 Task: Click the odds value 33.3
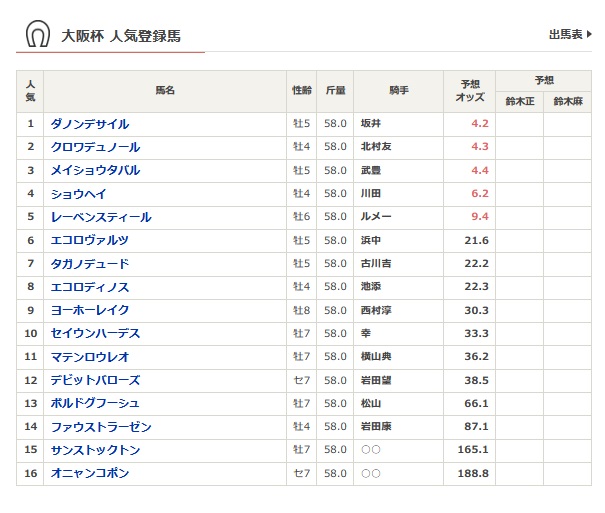tap(477, 333)
